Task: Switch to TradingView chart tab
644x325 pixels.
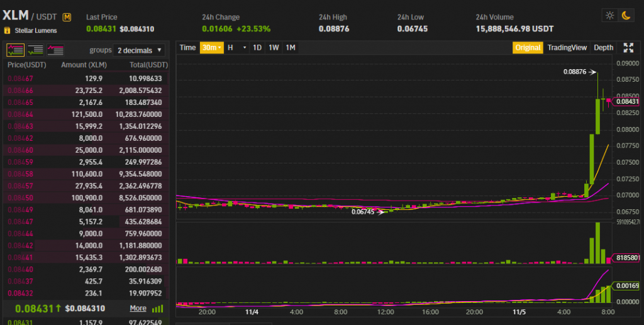Action: (x=567, y=48)
